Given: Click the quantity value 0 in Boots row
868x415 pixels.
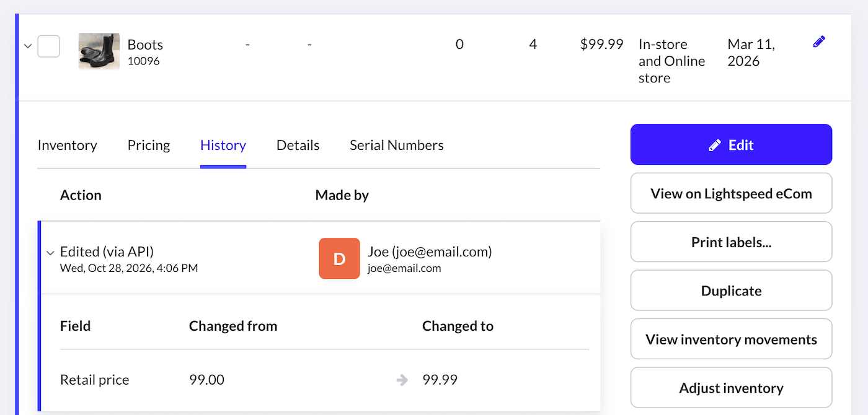Looking at the screenshot, I should click(x=459, y=44).
